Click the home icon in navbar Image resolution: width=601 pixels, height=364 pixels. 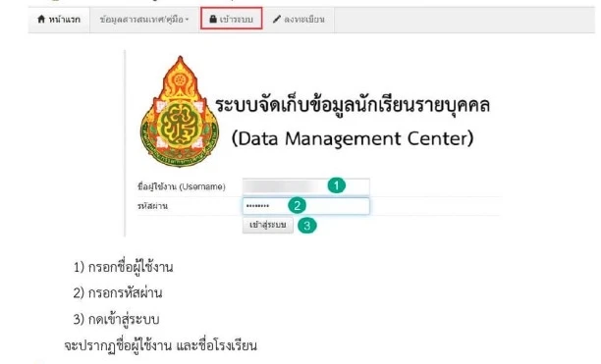41,20
